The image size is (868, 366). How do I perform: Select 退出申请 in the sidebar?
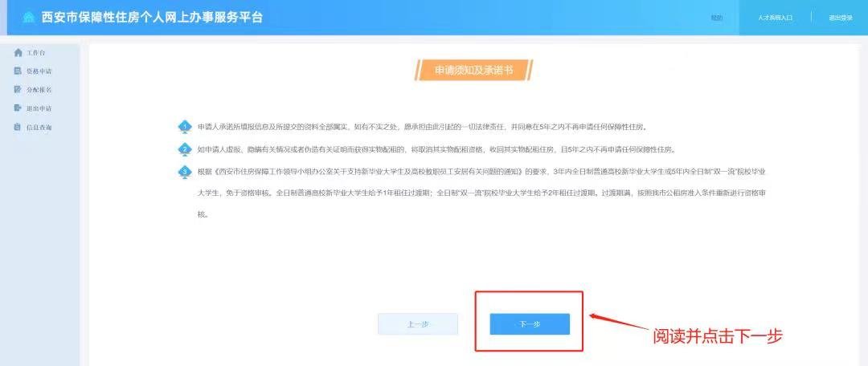point(39,108)
